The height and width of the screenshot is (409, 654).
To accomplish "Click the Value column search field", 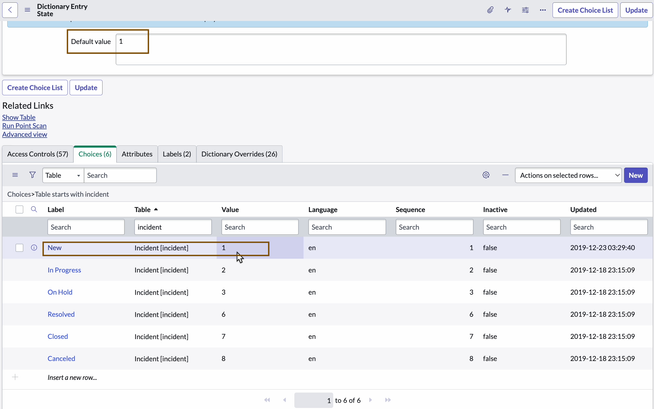I will point(260,227).
